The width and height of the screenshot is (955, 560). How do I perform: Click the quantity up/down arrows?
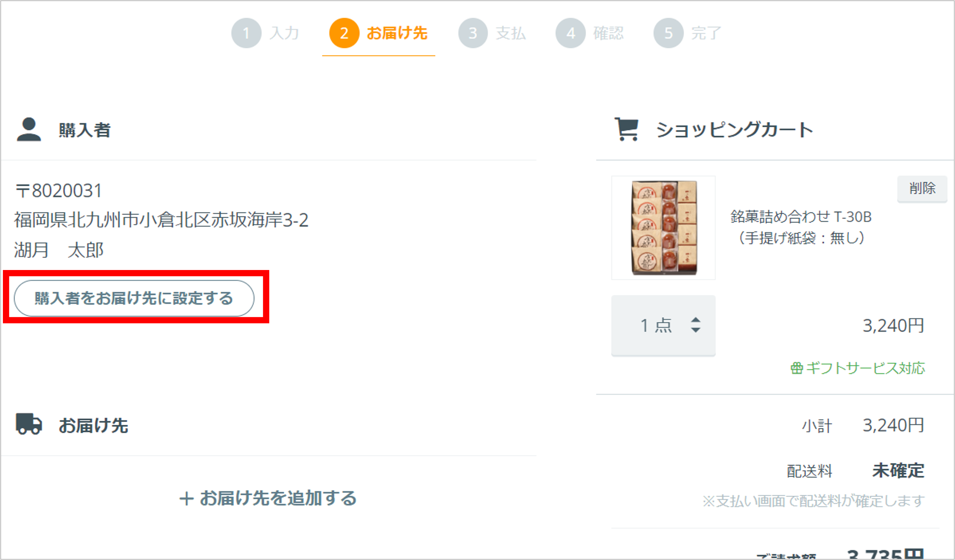coord(695,325)
